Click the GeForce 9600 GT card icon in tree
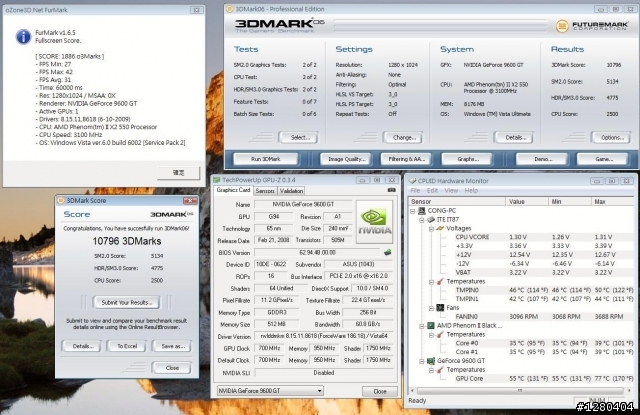 pyautogui.click(x=431, y=361)
